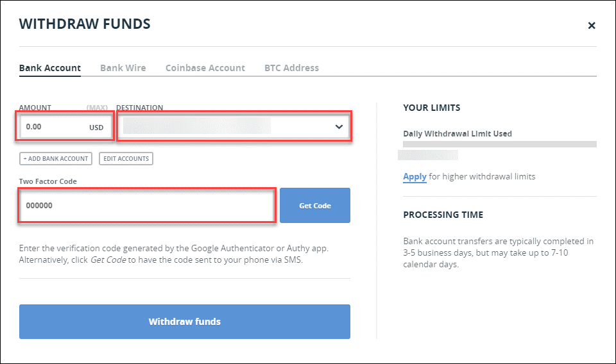
Task: Click the Destination field label
Action: [139, 108]
